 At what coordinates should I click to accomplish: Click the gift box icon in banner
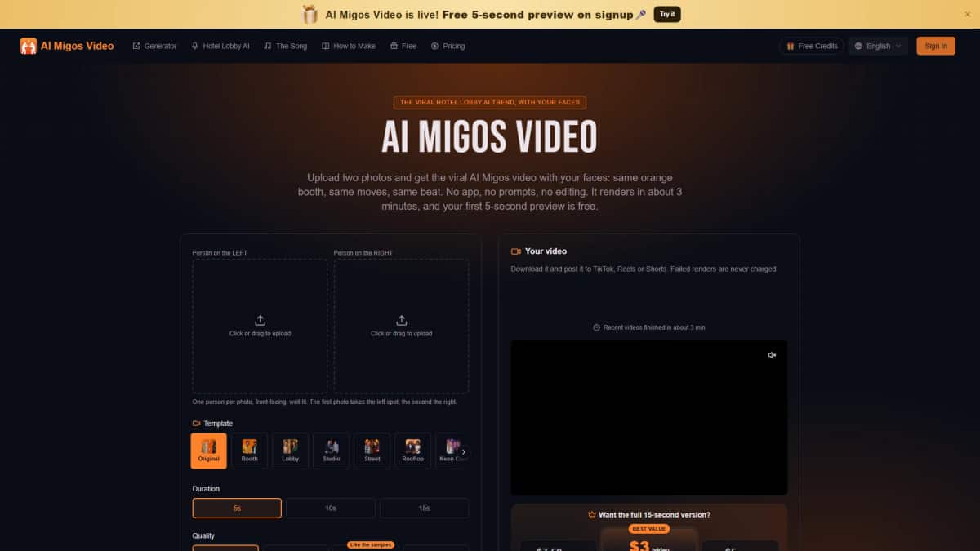point(310,14)
